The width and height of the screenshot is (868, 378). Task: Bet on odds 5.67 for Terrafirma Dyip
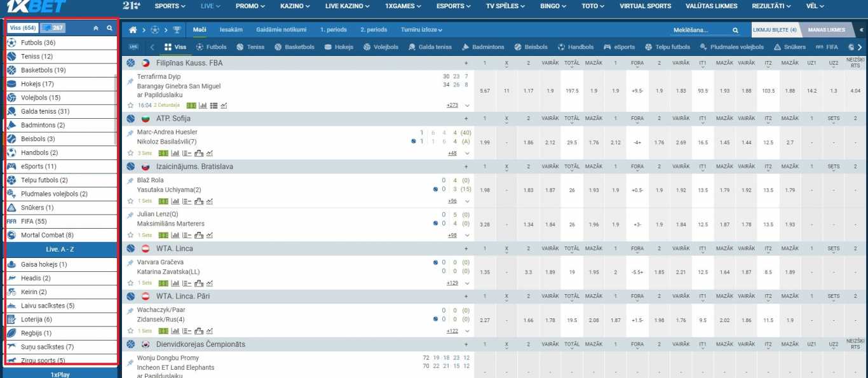click(485, 91)
